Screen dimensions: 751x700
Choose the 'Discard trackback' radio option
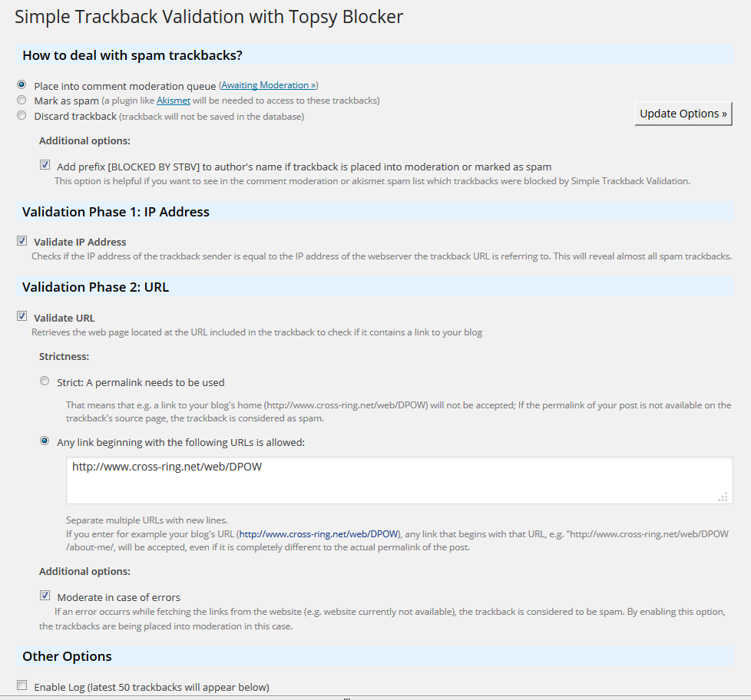click(x=22, y=116)
